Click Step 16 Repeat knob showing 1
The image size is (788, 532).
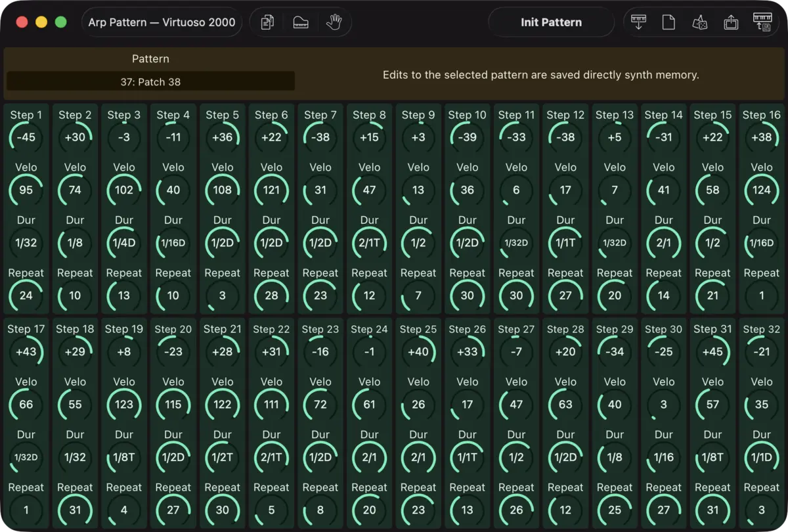click(762, 296)
